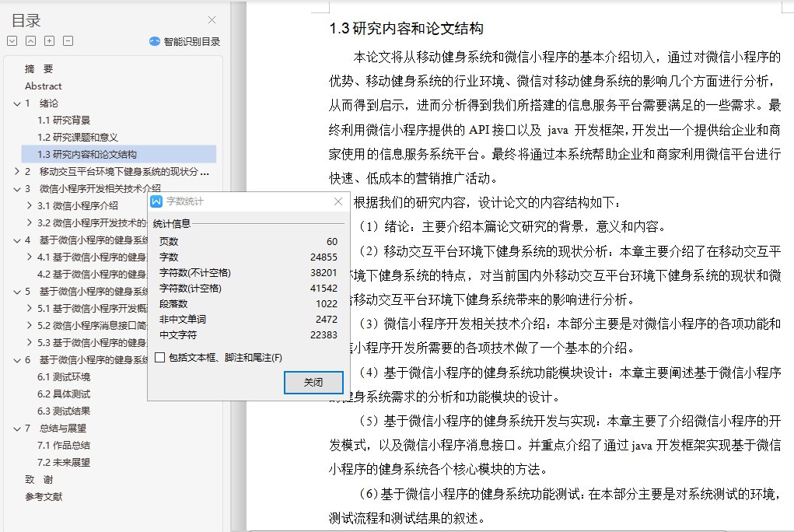794x532 pixels.
Task: Click 段落数 value 1022
Action: (327, 304)
